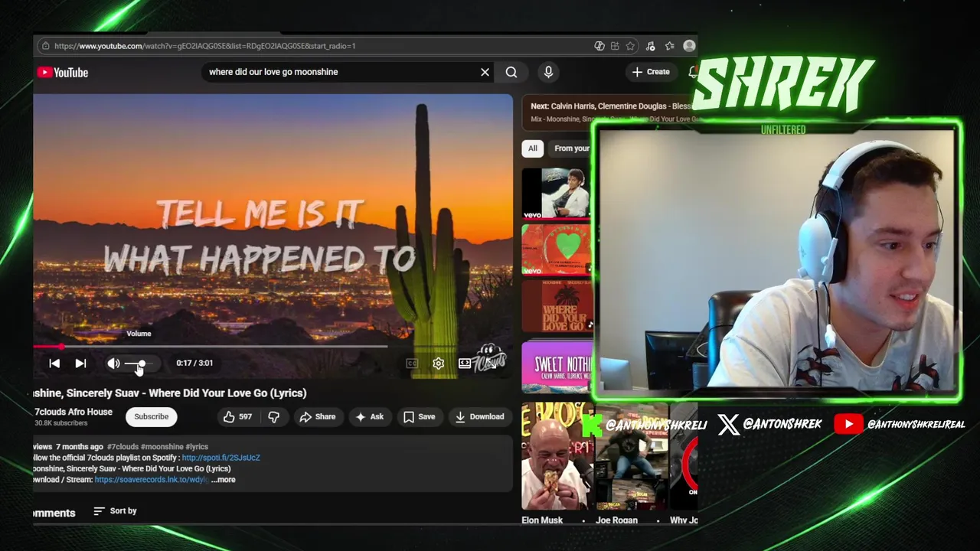Click the browser address bar URL

click(204, 46)
